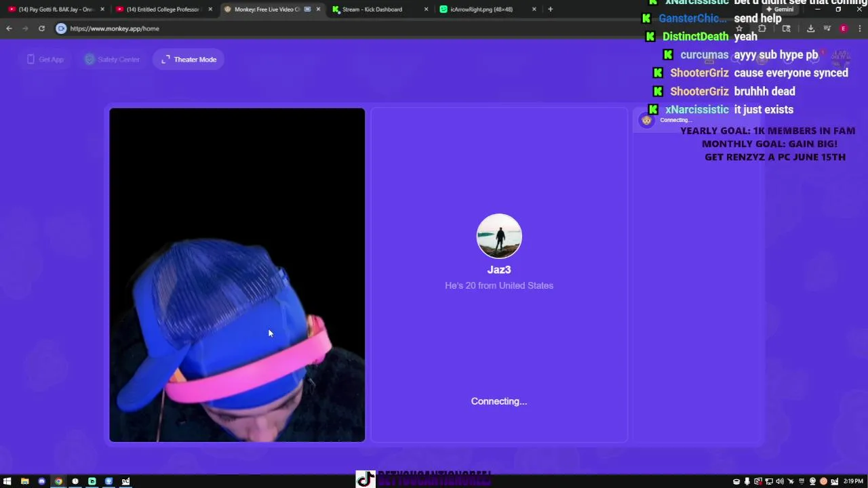Click the xNarcissistic "it just exists" chat message
The width and height of the screenshot is (868, 488).
point(764,109)
